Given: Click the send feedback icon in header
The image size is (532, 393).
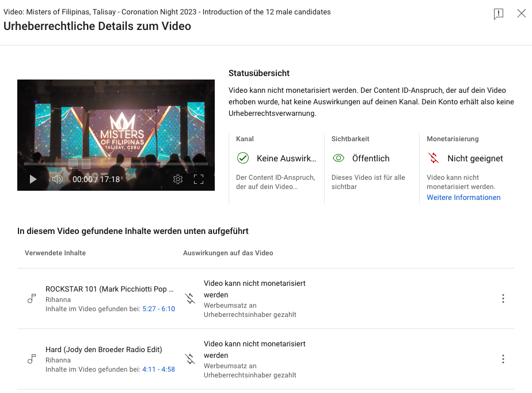Looking at the screenshot, I should 499,14.
